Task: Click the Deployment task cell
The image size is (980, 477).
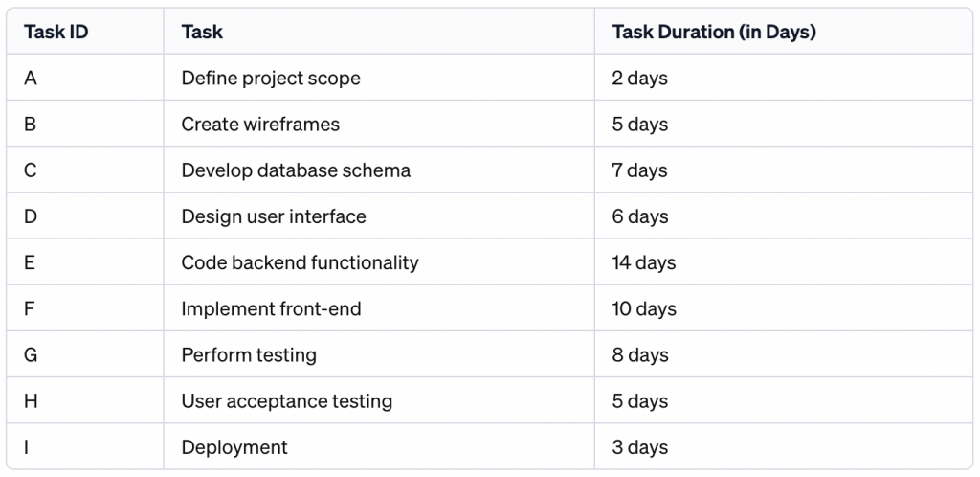Action: click(234, 447)
